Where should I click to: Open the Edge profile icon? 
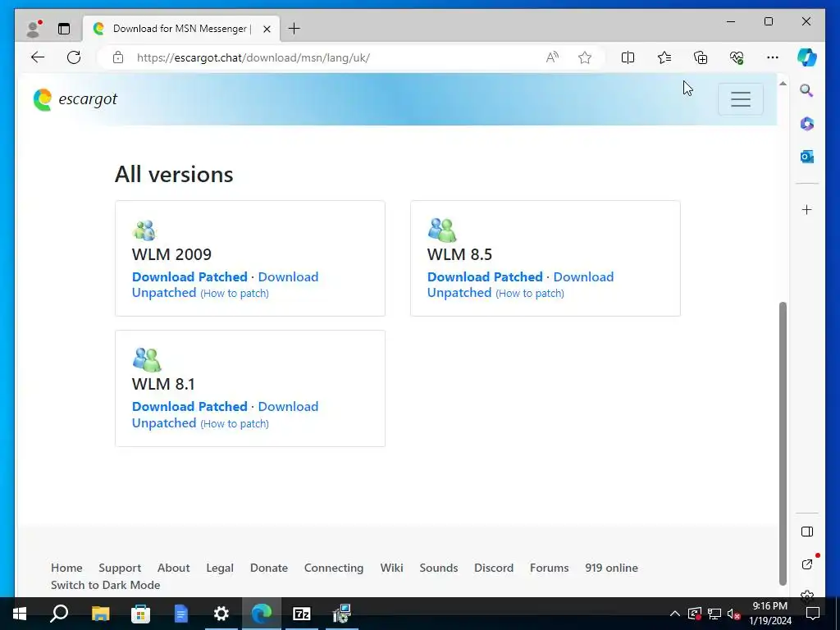tap(34, 29)
